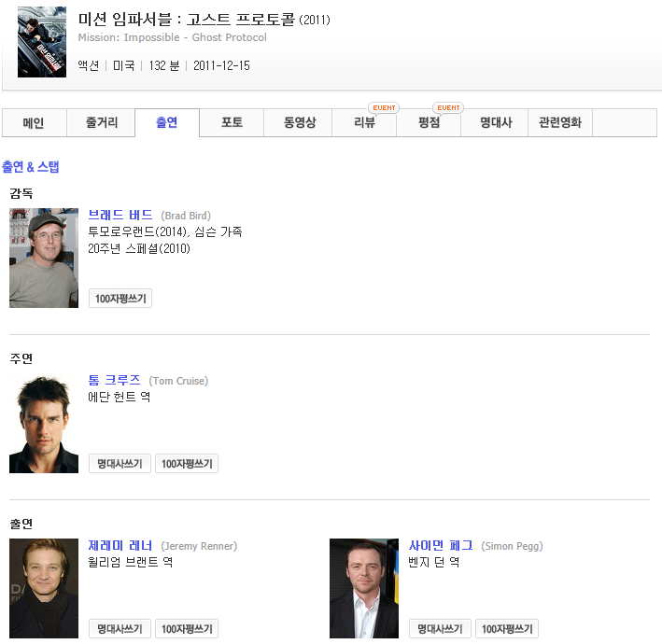Click Brad Bird's profile photo
The width and height of the screenshot is (662, 644).
[44, 258]
